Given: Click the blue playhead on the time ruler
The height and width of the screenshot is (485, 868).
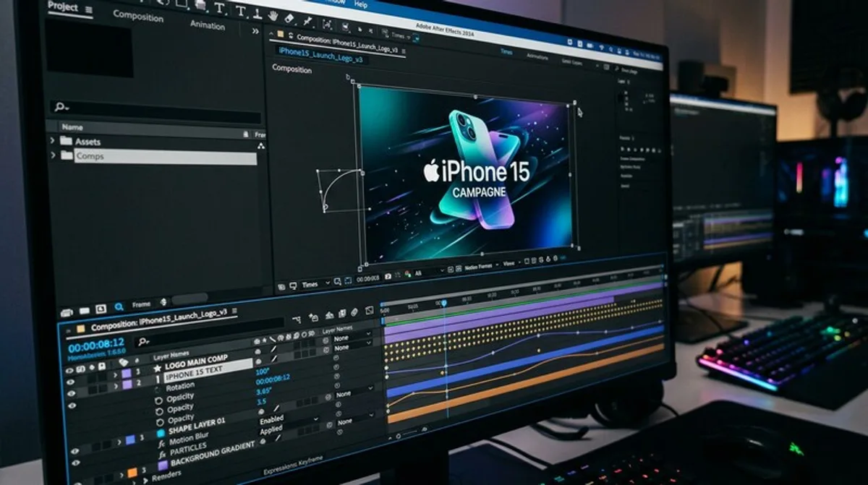Looking at the screenshot, I should coord(444,303).
